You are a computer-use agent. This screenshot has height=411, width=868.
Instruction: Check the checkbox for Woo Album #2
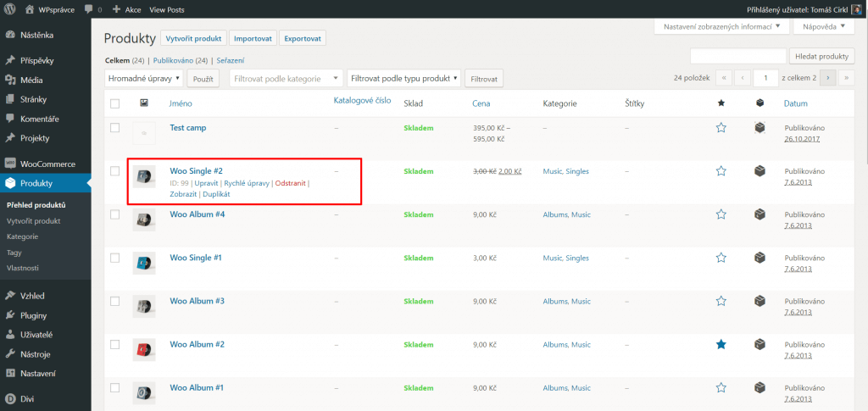[114, 344]
